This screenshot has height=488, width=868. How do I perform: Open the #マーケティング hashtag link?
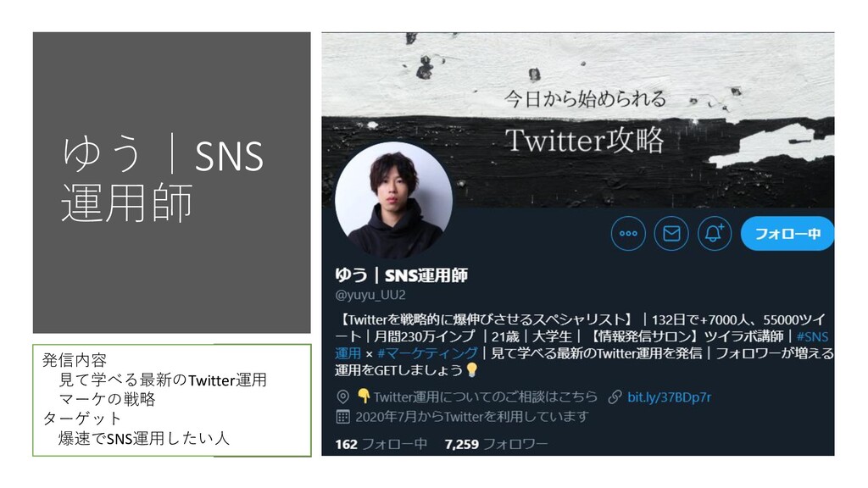tap(427, 353)
